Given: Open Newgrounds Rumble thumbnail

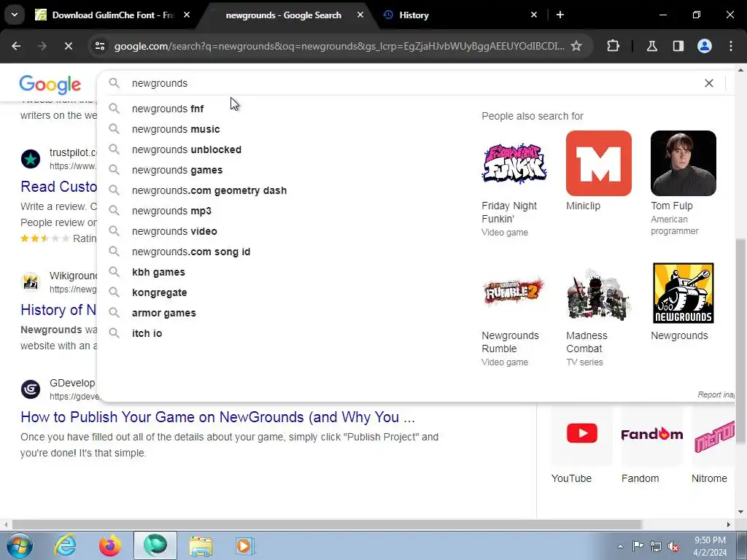Looking at the screenshot, I should 514,293.
